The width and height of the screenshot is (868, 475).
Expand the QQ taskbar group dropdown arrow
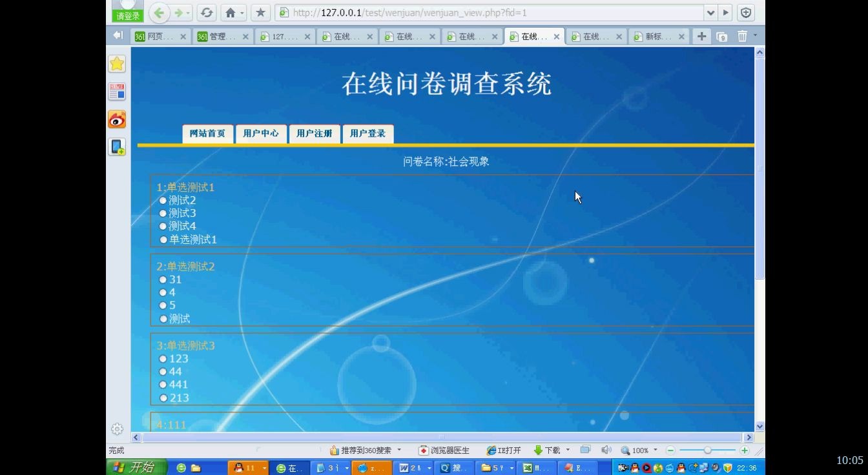coord(264,468)
